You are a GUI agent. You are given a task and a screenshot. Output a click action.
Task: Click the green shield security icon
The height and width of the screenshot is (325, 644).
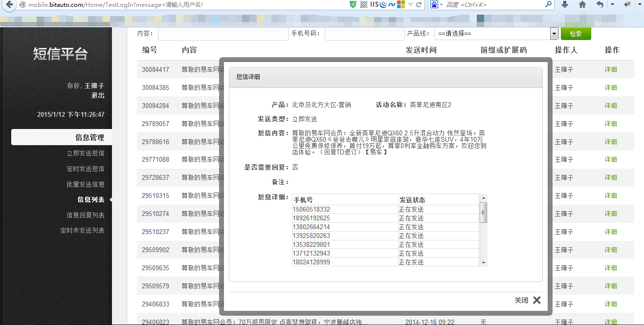353,4
